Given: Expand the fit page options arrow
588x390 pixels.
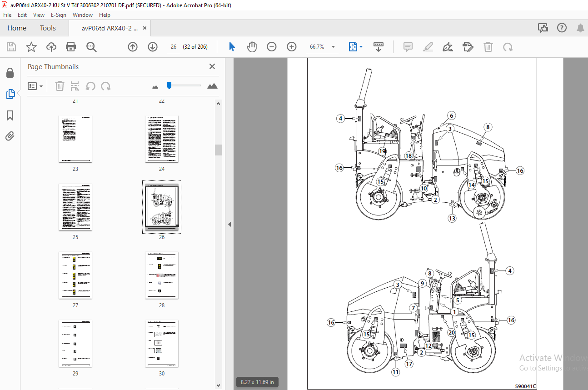Looking at the screenshot, I should (361, 47).
